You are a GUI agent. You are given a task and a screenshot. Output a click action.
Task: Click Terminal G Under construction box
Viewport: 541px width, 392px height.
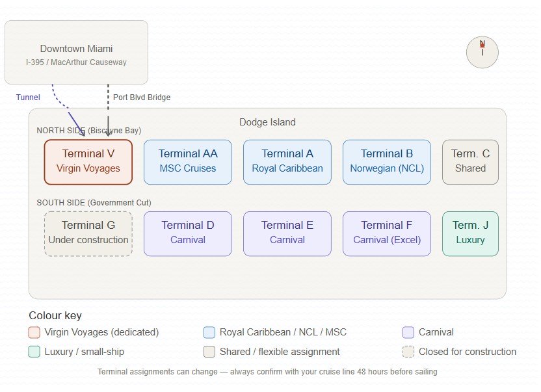[88, 233]
